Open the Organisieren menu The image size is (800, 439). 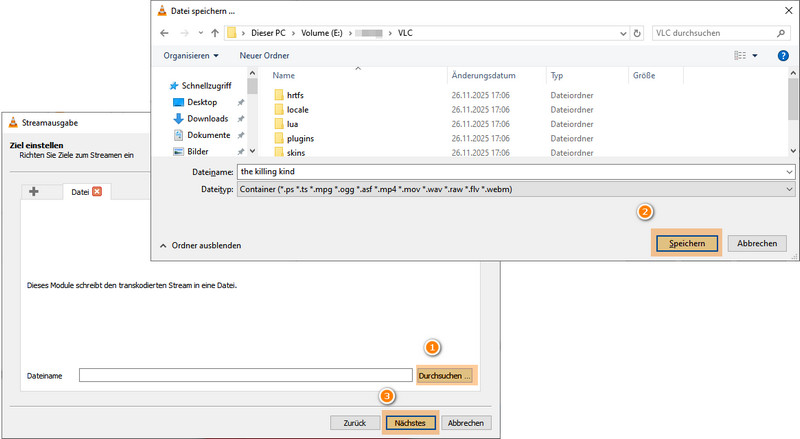click(191, 56)
